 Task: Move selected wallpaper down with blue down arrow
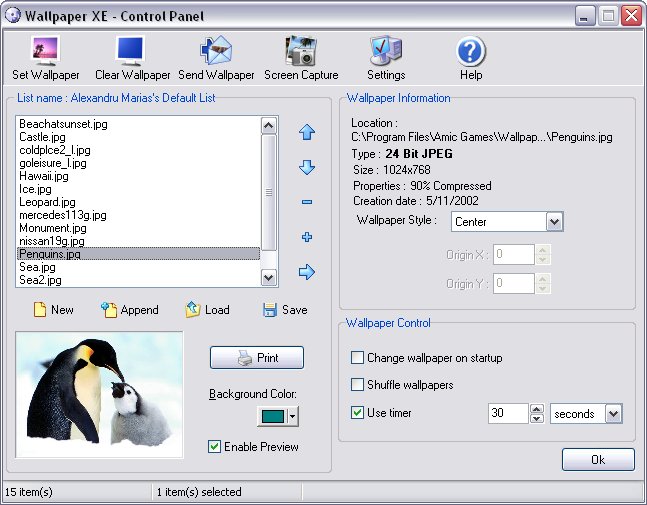pos(307,167)
